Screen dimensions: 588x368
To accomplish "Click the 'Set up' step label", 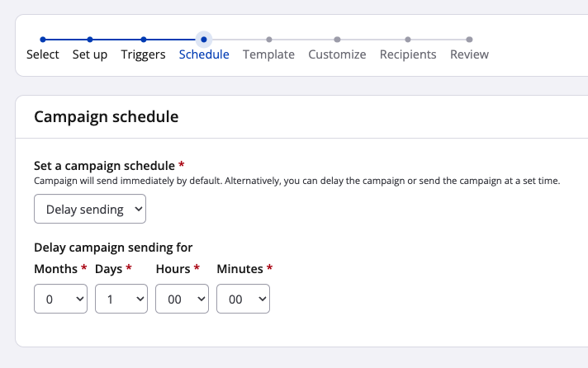I will point(90,54).
